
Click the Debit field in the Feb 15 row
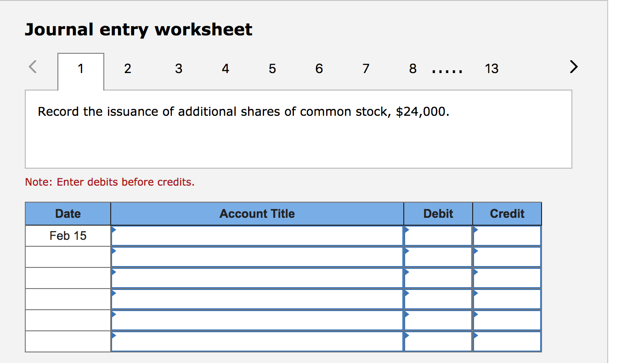click(438, 236)
